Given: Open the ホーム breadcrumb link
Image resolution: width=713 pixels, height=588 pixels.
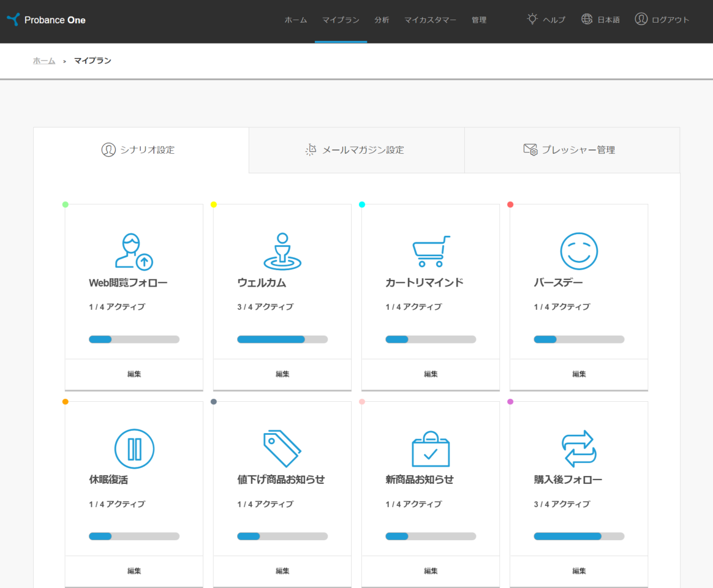Looking at the screenshot, I should tap(43, 61).
